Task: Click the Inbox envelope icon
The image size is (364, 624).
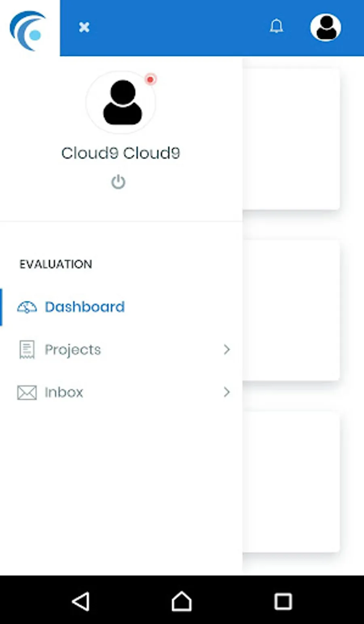Action: 27,392
